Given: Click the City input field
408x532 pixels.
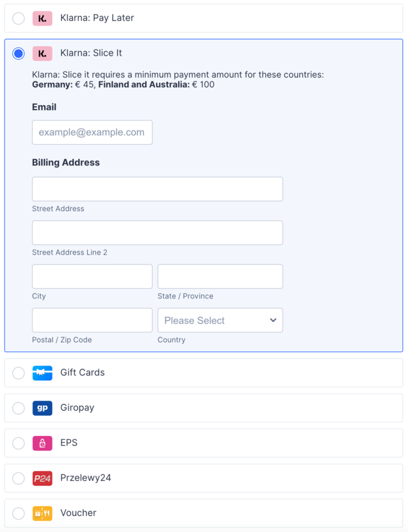Looking at the screenshot, I should click(92, 277).
